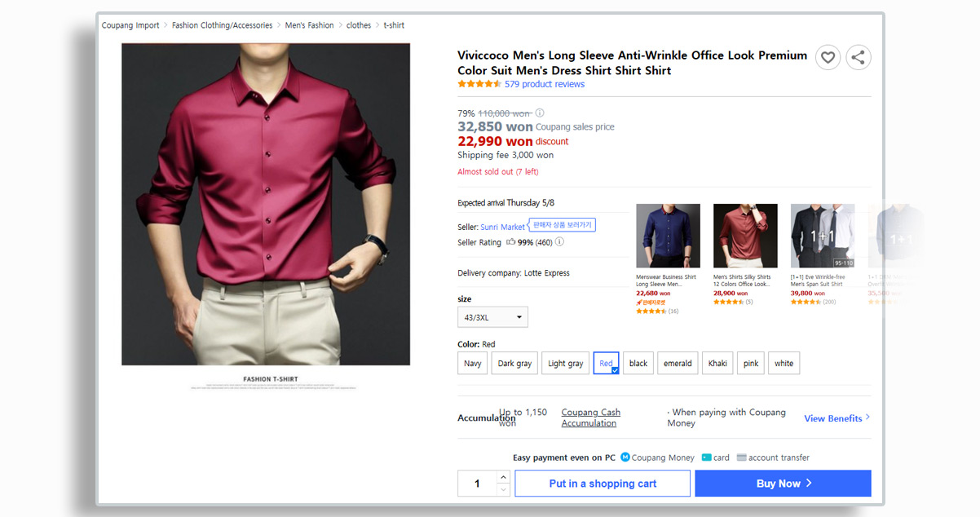Open the size 43/3XL dropdown
Image resolution: width=980 pixels, height=517 pixels.
point(492,317)
